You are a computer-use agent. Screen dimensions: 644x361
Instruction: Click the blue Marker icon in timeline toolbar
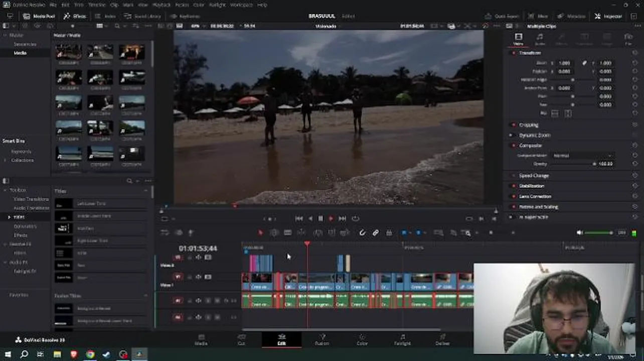point(419,233)
